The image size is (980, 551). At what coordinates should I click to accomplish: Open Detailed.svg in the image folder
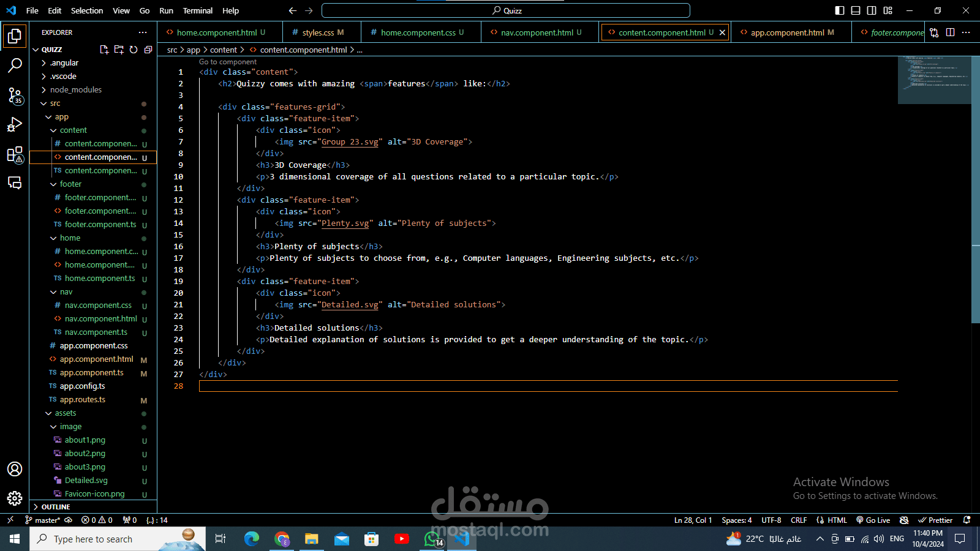86,481
